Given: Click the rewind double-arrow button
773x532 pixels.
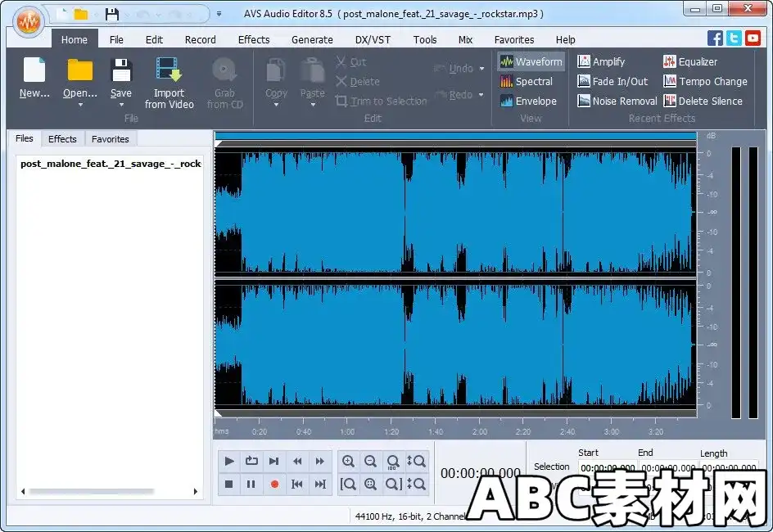Looking at the screenshot, I should click(297, 461).
